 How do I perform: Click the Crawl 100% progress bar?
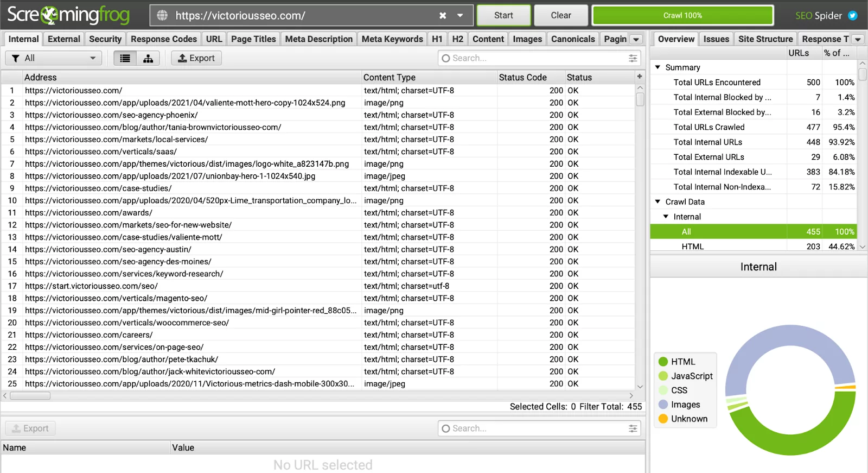click(x=682, y=16)
